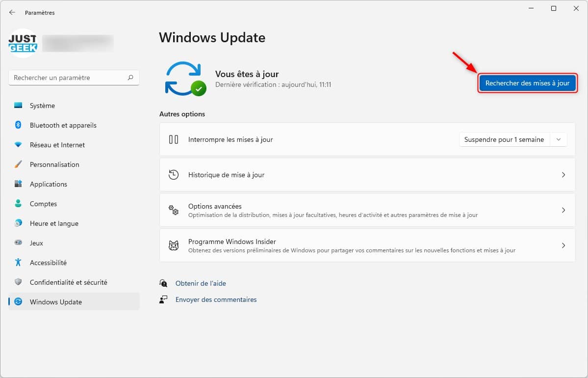Select Personnalisation in the sidebar

[74, 164]
